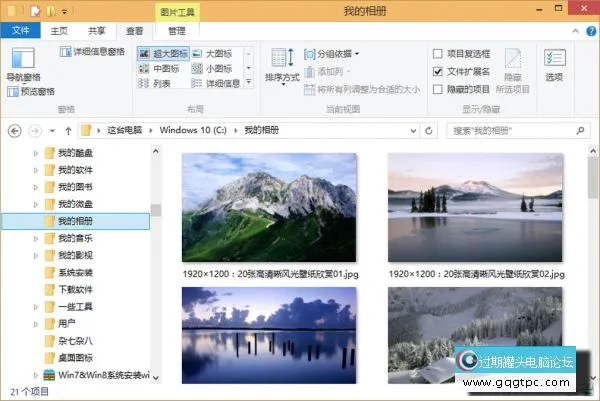Select 详细信息 details layout
The width and height of the screenshot is (600, 401).
(x=216, y=83)
